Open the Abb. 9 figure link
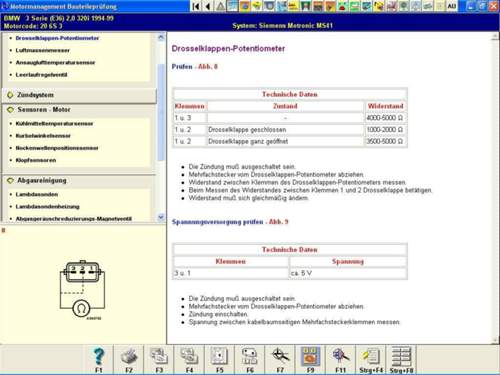 [x=278, y=222]
